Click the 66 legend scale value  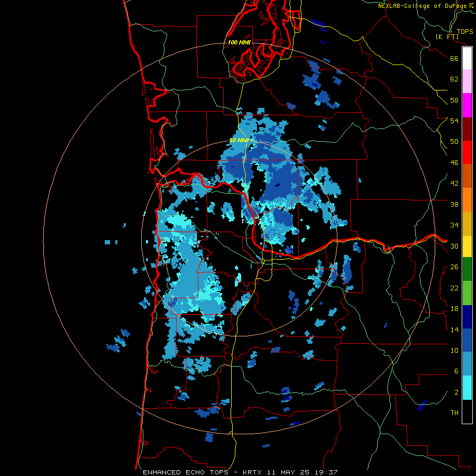[x=454, y=58]
